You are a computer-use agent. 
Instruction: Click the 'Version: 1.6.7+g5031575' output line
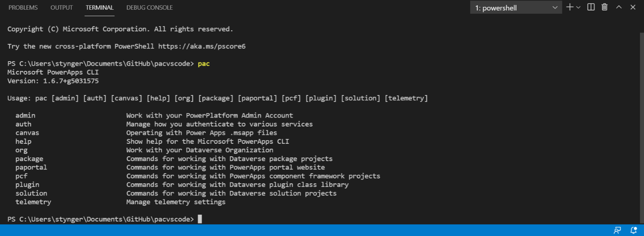[x=53, y=81]
